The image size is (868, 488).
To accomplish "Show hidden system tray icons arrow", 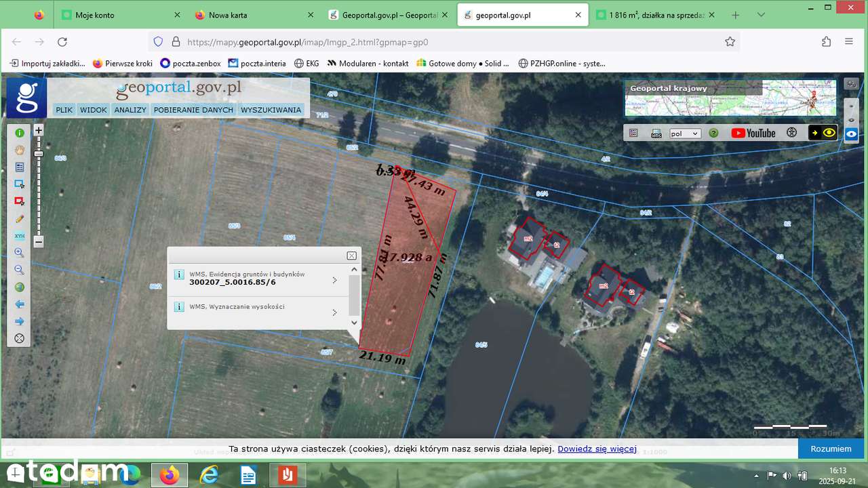I will [757, 475].
